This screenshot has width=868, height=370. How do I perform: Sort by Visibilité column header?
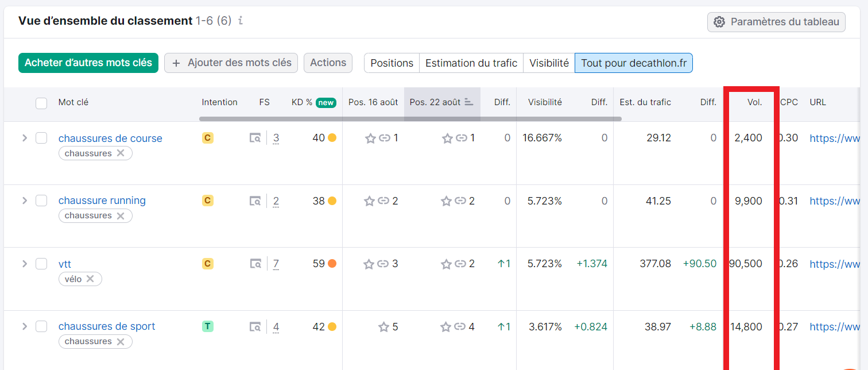(545, 102)
